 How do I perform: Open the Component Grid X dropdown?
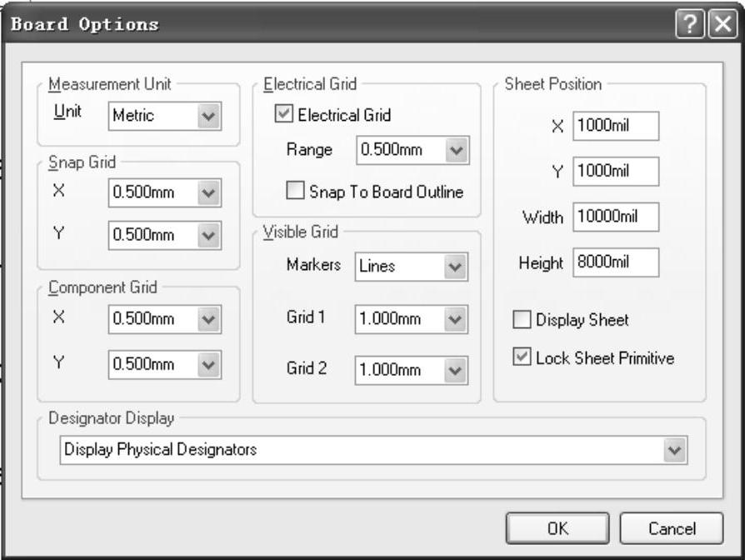[165, 318]
